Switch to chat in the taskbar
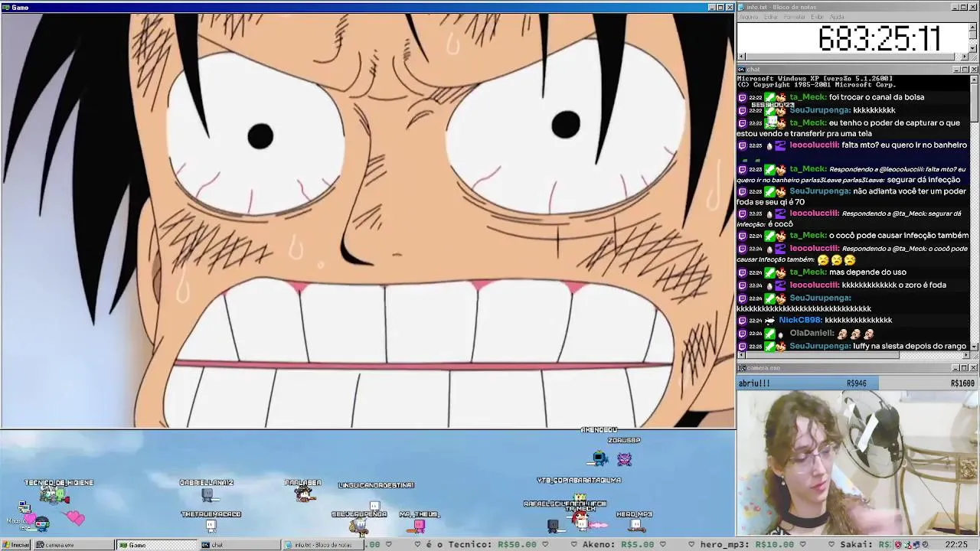The image size is (980, 551). click(239, 545)
